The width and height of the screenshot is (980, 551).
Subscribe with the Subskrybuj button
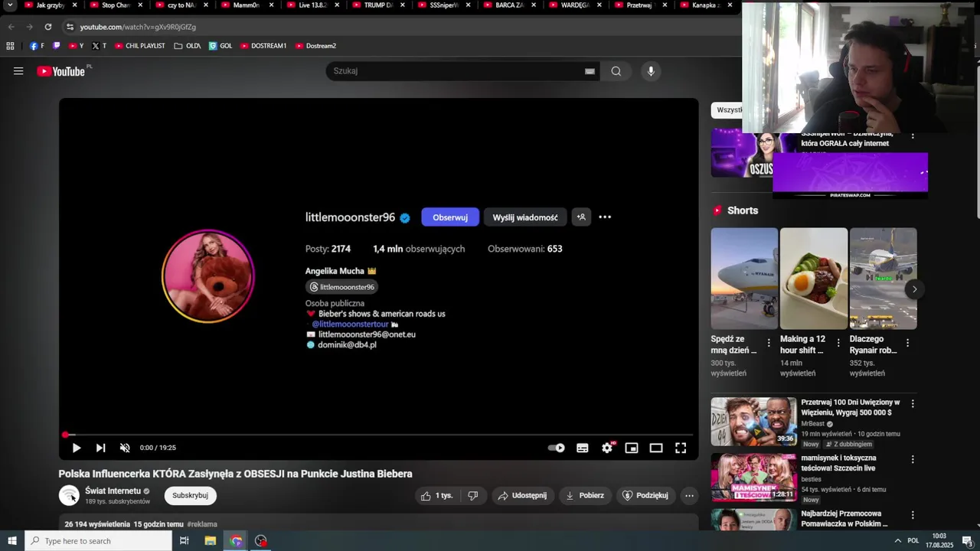coord(191,495)
